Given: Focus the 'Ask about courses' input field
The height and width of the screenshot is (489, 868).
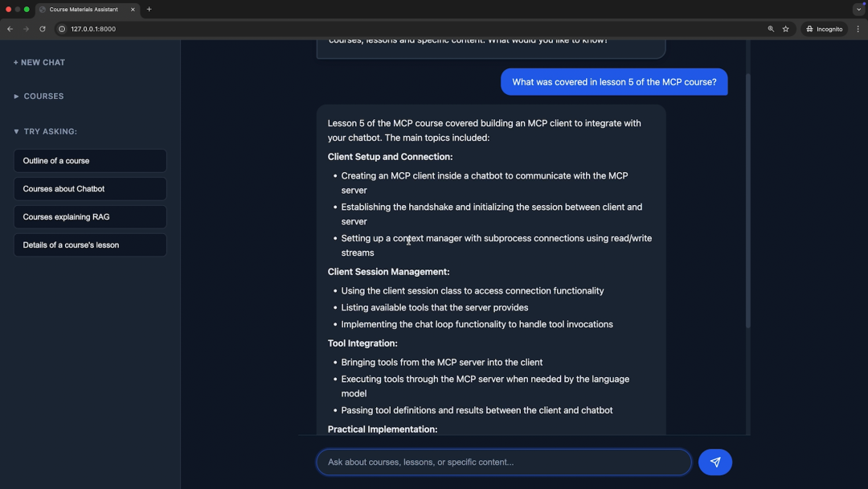Looking at the screenshot, I should tap(504, 462).
